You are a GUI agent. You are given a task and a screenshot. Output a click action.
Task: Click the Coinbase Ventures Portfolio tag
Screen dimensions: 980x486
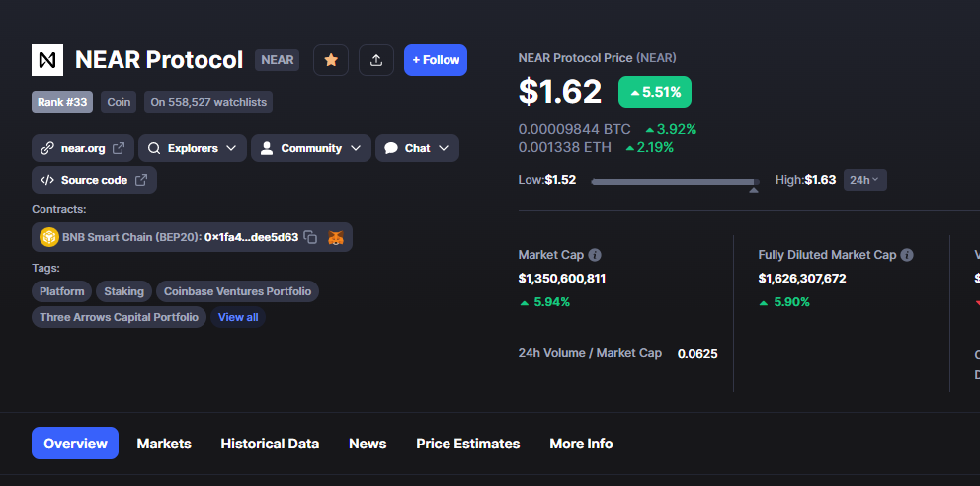(x=237, y=291)
